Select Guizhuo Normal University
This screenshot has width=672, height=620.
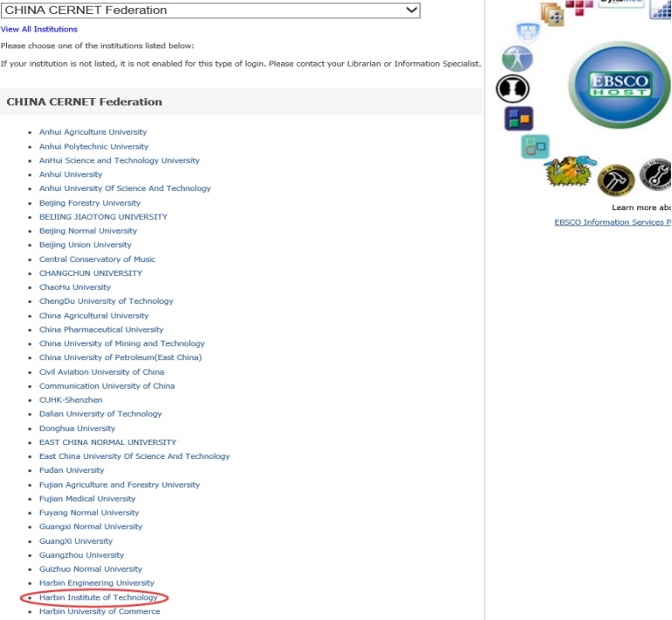90,569
